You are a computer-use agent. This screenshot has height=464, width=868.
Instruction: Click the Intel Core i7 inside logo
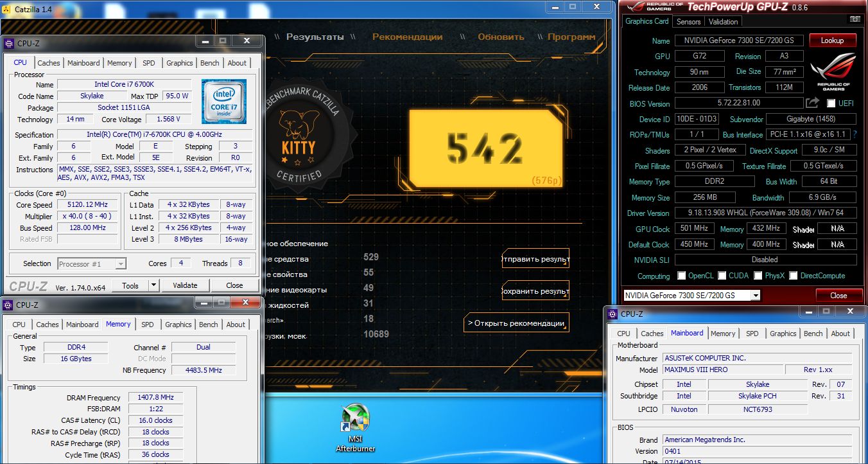[224, 102]
